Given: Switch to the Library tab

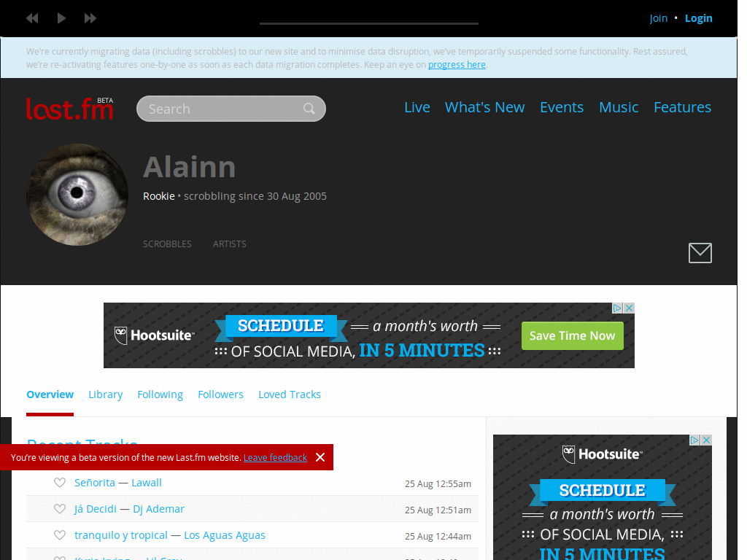Looking at the screenshot, I should 105,394.
